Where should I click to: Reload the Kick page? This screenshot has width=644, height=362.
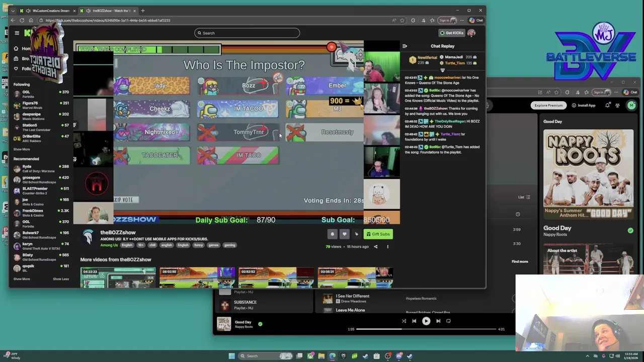(x=22, y=21)
